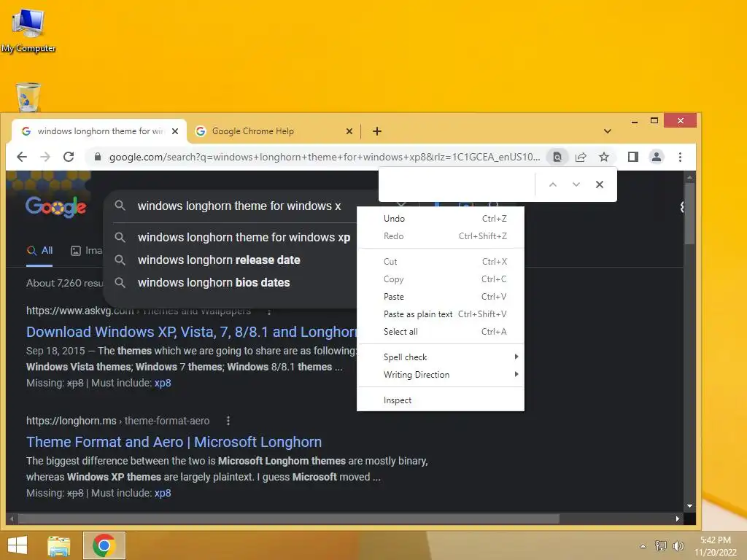
Task: Bookmark this tab with star icon
Action: [x=604, y=157]
